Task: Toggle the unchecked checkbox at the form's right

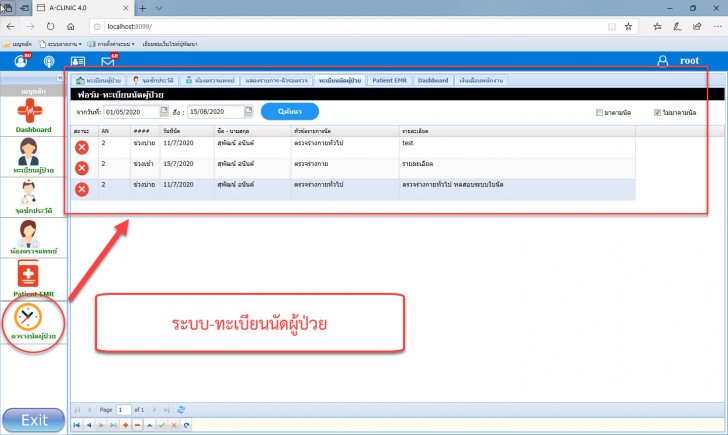Action: tap(599, 112)
